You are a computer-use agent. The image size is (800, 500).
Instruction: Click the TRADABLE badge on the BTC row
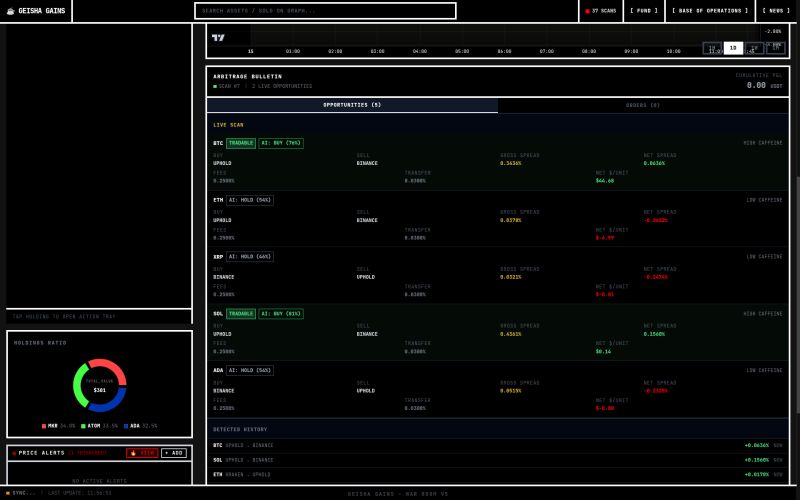[x=241, y=143]
